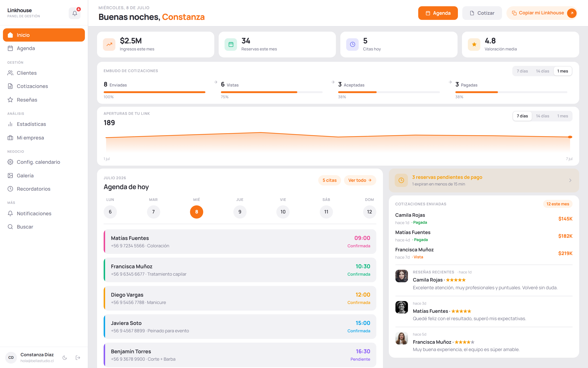Go to Cotizaciones section
Screen dimensions: 588x368
[x=44, y=86]
